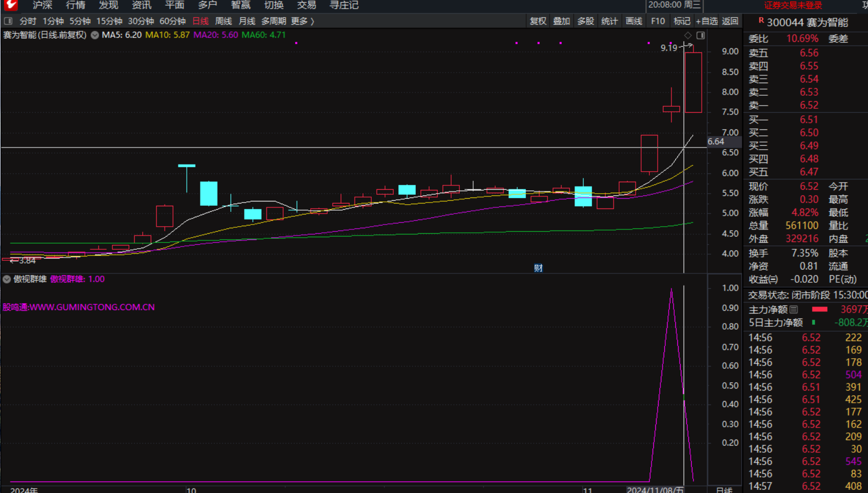Screen dimensions: 868x493
Task: Select the 60分钟 period tab
Action: coord(172,21)
